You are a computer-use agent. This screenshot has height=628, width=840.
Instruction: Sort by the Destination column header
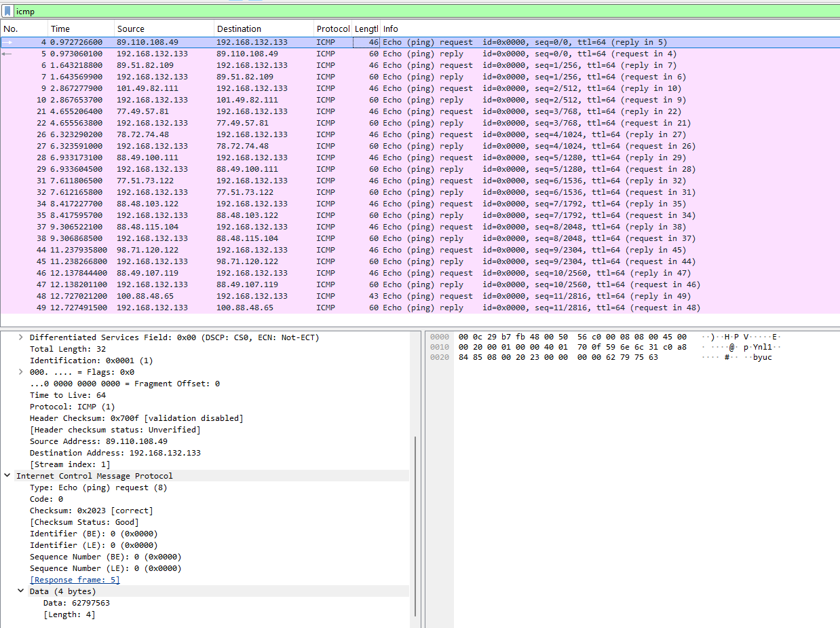point(264,29)
